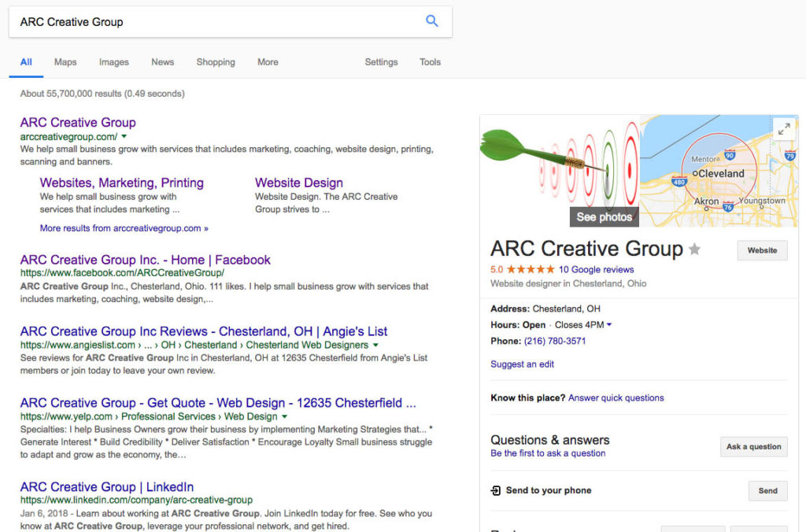
Task: Open the ARC Creative Group LinkedIn result
Action: tap(107, 487)
